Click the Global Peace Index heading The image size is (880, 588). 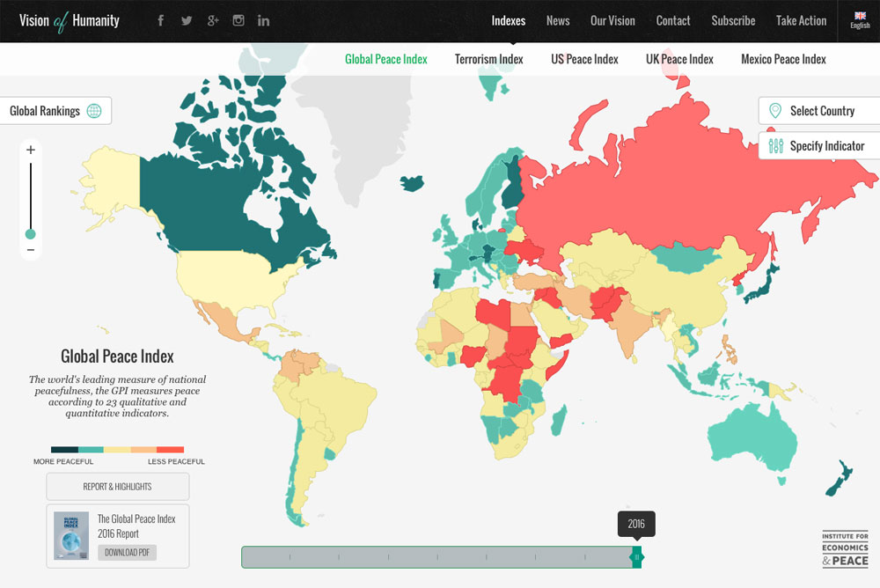tap(117, 356)
